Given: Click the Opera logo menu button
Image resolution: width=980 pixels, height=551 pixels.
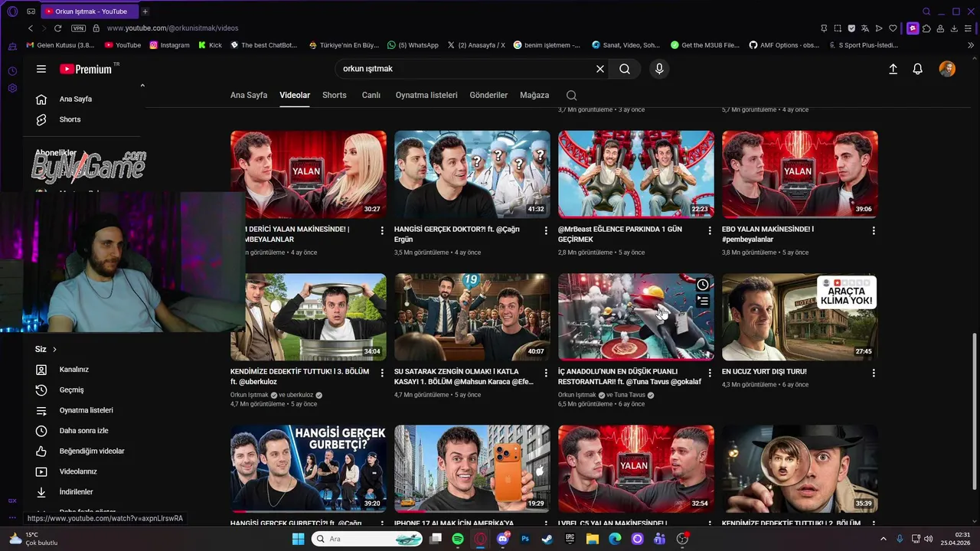Looking at the screenshot, I should 12,11.
